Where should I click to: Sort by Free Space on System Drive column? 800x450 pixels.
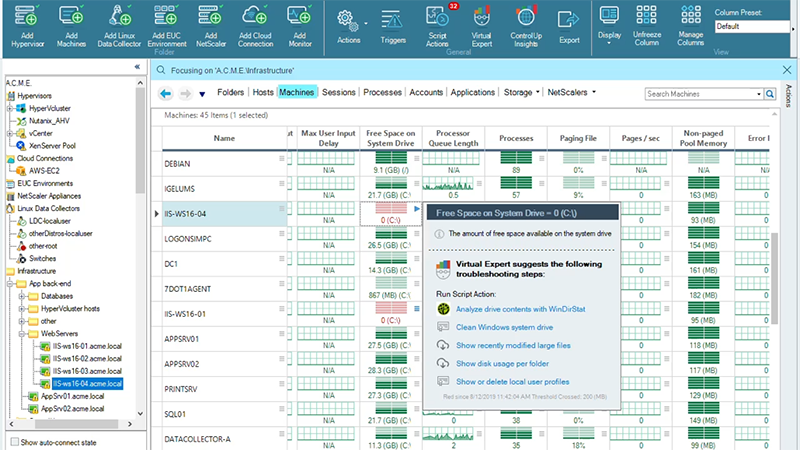pos(391,138)
